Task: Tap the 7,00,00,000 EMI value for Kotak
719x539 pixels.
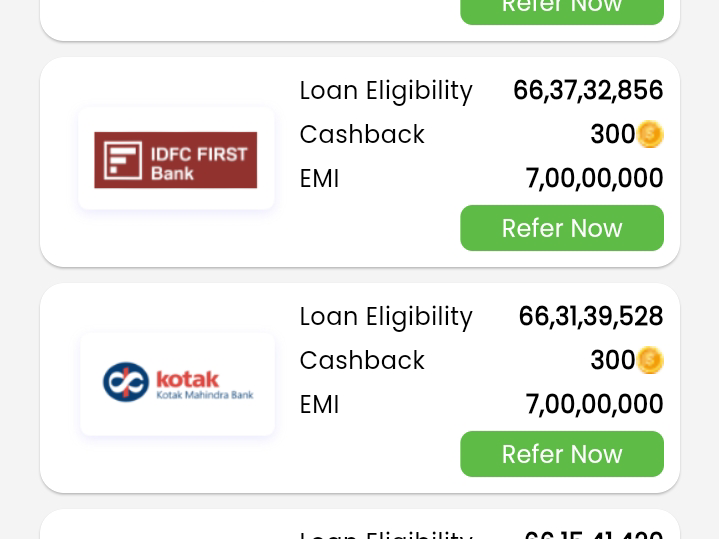Action: pyautogui.click(x=594, y=405)
